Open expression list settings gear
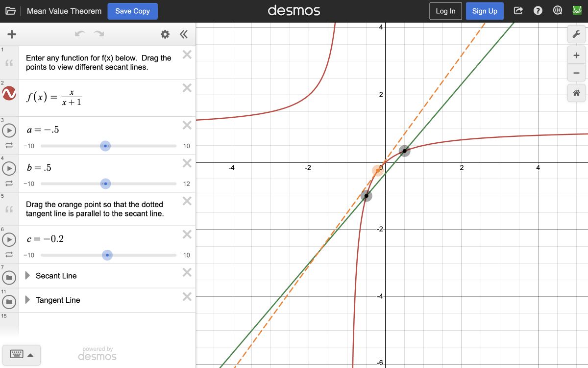The width and height of the screenshot is (588, 368). pos(165,34)
